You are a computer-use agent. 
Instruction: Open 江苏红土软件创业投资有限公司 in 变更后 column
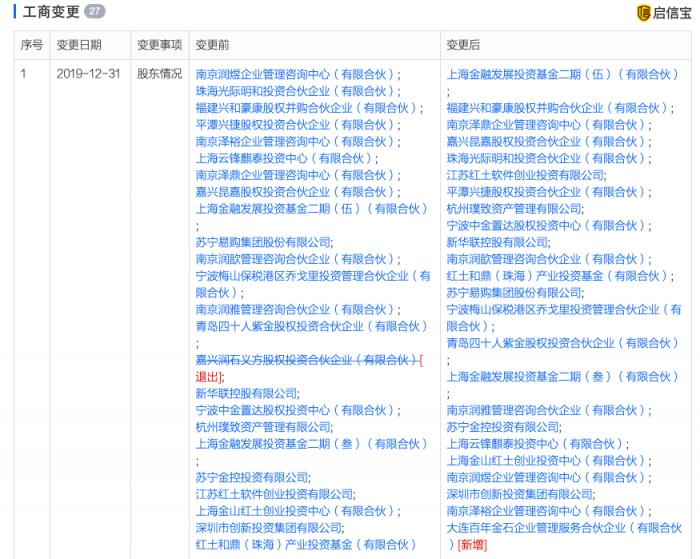[x=525, y=175]
